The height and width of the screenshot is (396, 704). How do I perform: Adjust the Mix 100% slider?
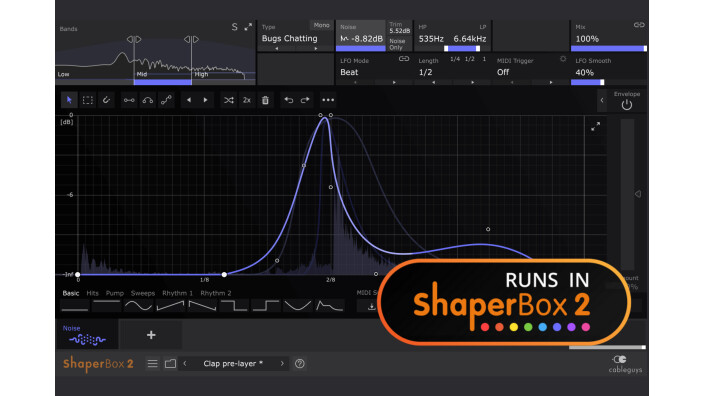pos(609,48)
